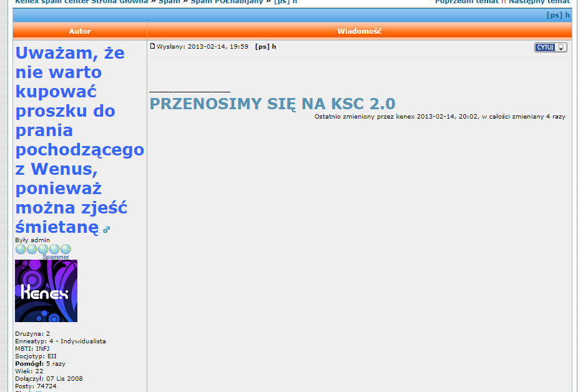Click the Wiadomość column header

[359, 31]
